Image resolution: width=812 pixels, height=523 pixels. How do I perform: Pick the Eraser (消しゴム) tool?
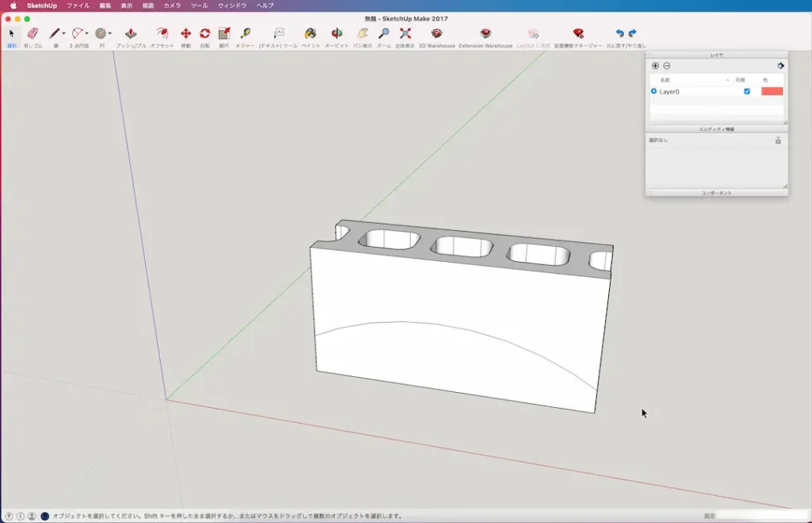tap(33, 33)
